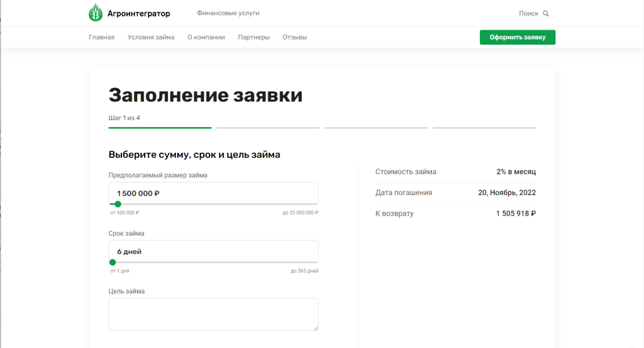Click the third step progress segment
This screenshot has height=348, width=644.
pos(376,128)
